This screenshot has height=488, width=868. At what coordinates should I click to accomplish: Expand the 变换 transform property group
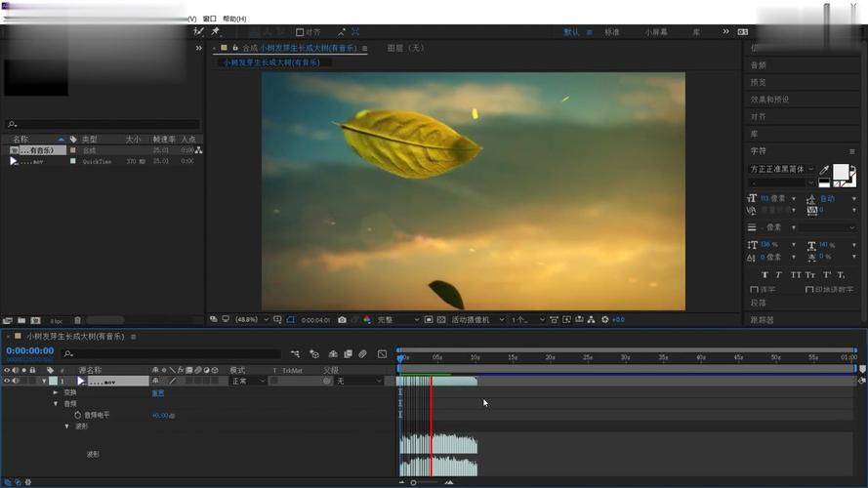(x=56, y=392)
